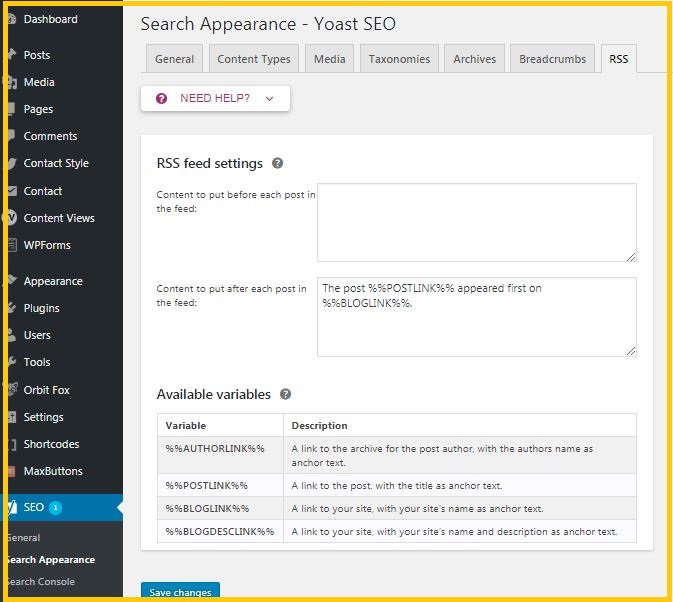Open Search Console submenu link

coord(41,582)
